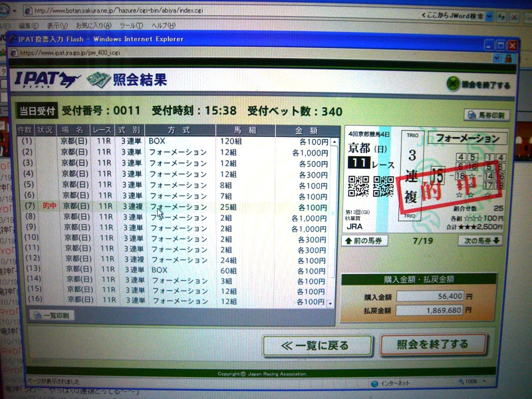Click the large 照会を終了する button
This screenshot has width=532, height=399.
point(432,344)
